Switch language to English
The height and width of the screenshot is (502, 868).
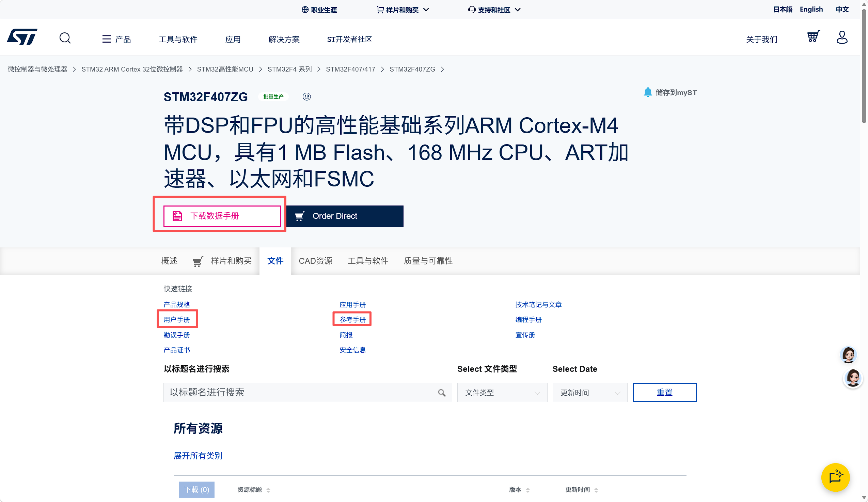click(x=811, y=9)
